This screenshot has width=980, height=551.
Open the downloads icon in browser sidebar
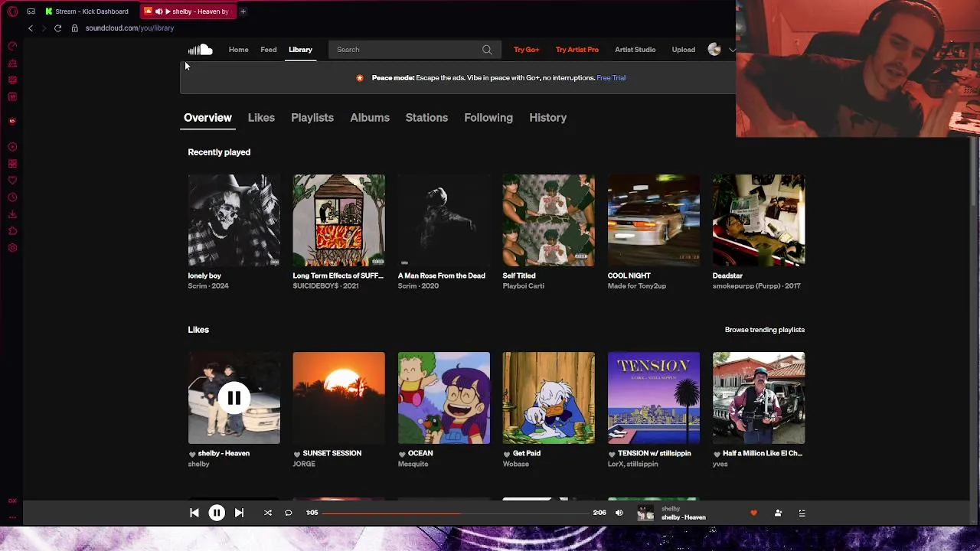(x=12, y=214)
